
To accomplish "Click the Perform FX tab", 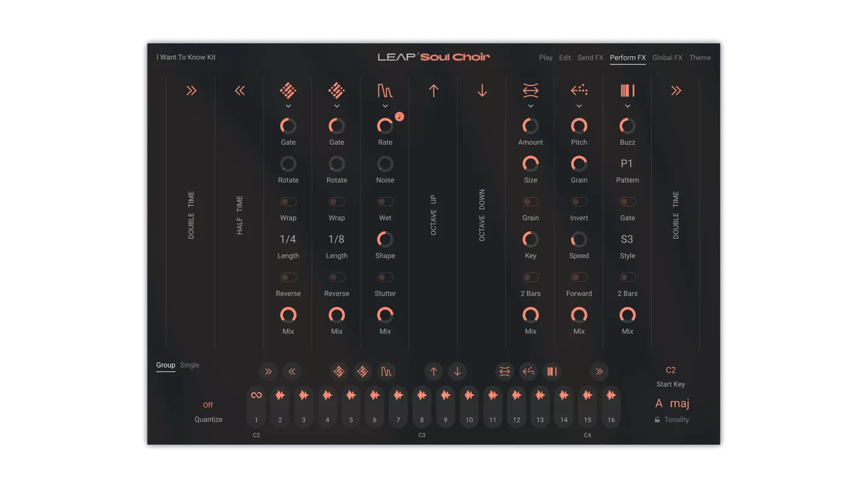I will (627, 58).
